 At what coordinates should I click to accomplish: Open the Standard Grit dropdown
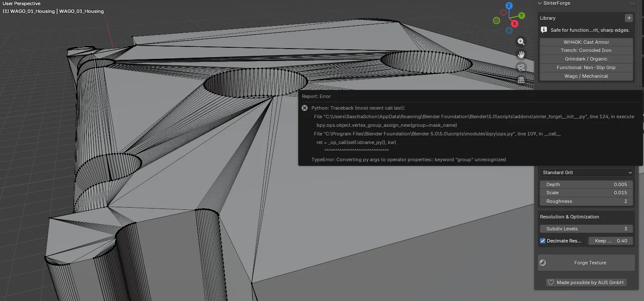(x=586, y=172)
